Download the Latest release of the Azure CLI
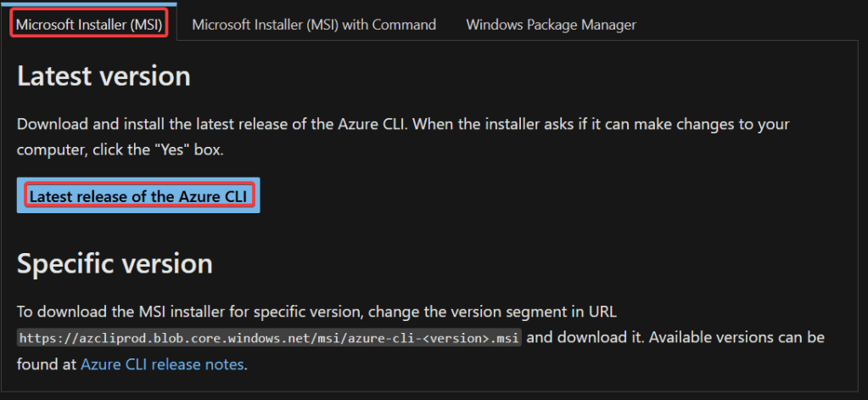Screen dimensions: 868x400 138,196
